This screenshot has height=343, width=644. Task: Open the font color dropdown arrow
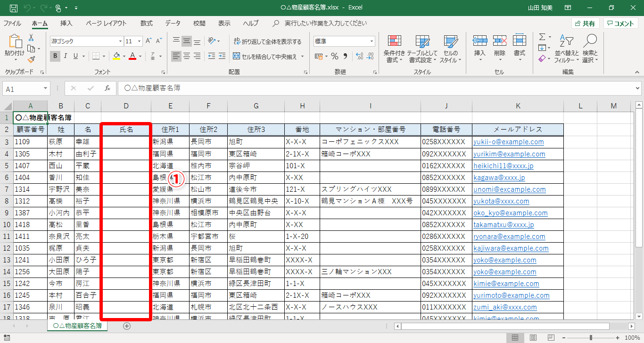140,56
